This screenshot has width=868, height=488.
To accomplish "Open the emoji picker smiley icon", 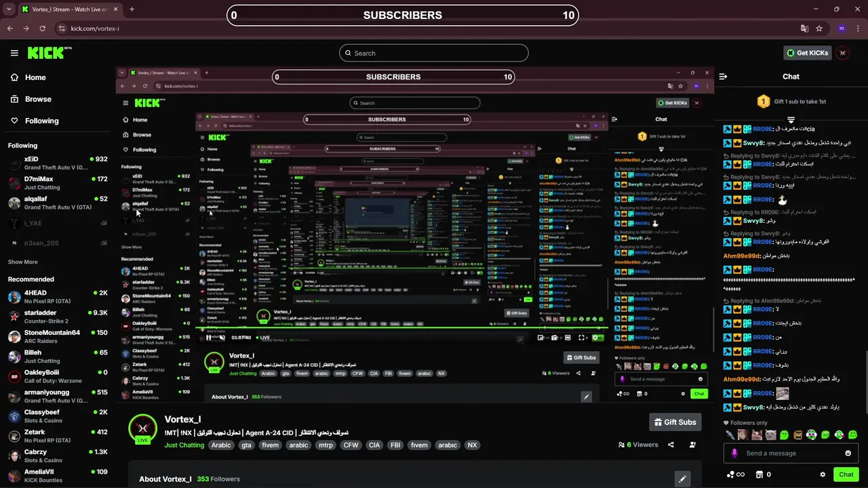I will click(x=848, y=453).
